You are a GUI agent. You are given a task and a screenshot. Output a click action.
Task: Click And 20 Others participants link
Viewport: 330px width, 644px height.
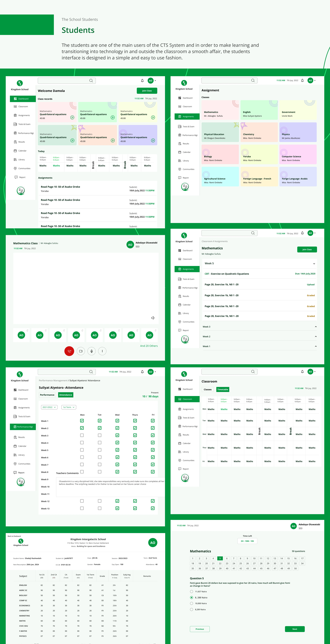coord(149,346)
